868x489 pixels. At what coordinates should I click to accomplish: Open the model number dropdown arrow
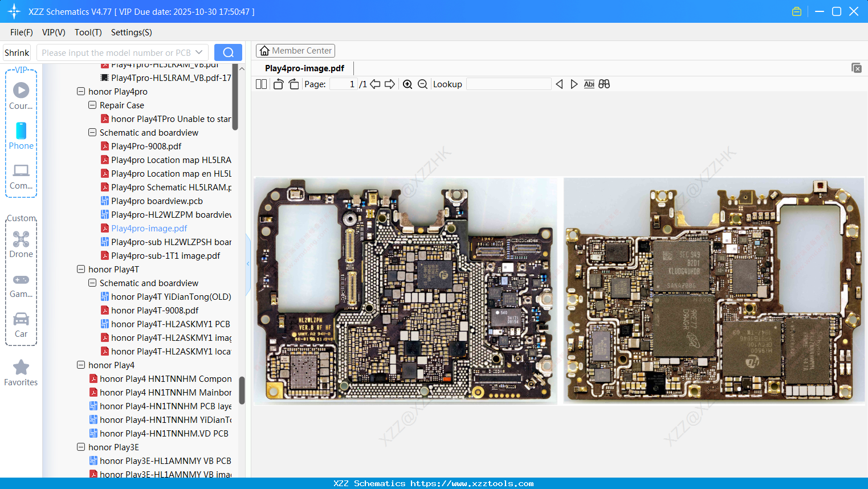click(199, 52)
